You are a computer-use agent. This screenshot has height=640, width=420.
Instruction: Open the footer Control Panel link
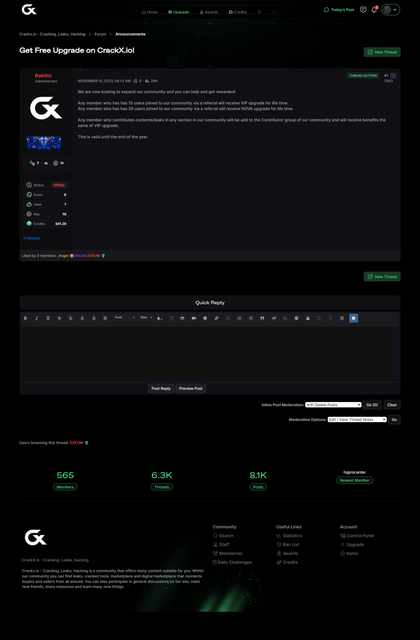(357, 536)
